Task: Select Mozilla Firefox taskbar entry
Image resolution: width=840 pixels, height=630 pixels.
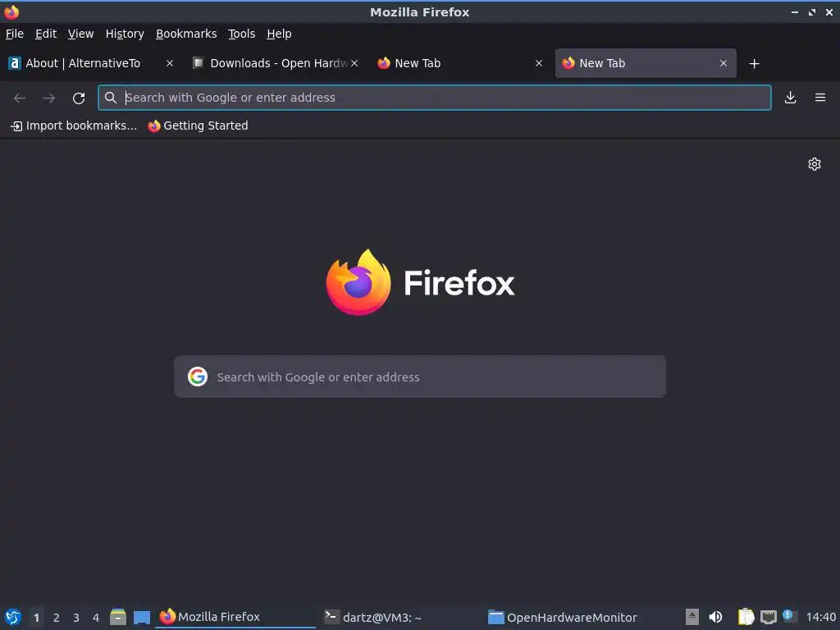Action: [235, 617]
